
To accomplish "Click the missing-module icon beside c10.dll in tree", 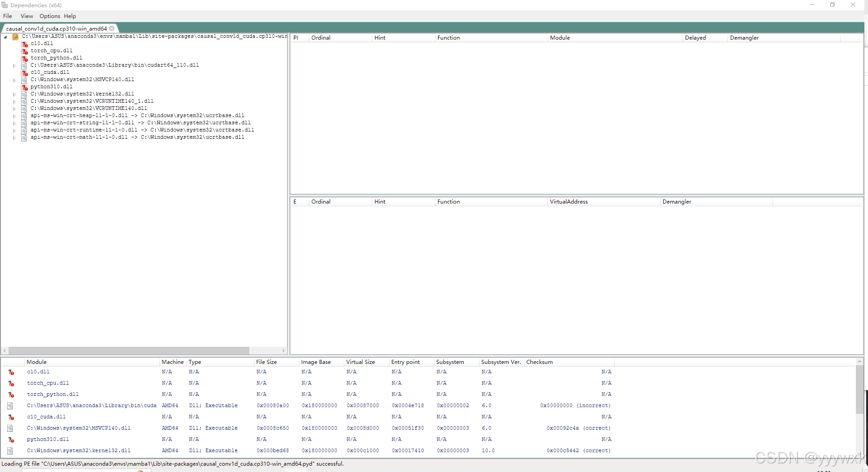I will pyautogui.click(x=25, y=44).
